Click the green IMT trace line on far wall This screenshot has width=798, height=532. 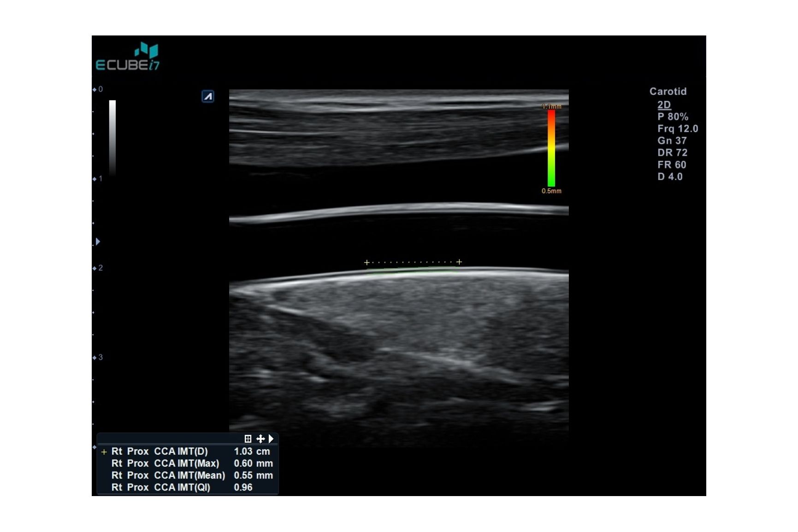tap(413, 271)
